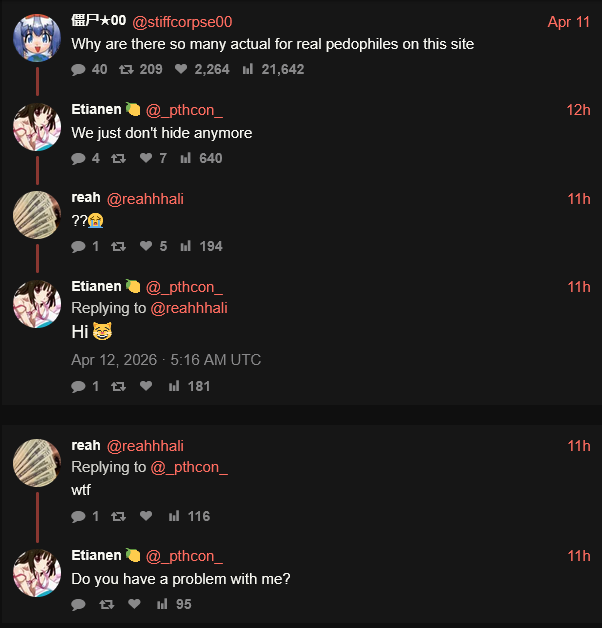Retweet reah's "??" reply
The height and width of the screenshot is (628, 602).
118,246
